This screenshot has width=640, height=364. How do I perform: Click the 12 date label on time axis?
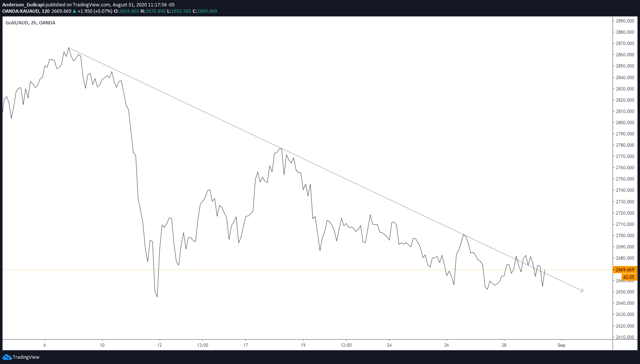(x=160, y=345)
